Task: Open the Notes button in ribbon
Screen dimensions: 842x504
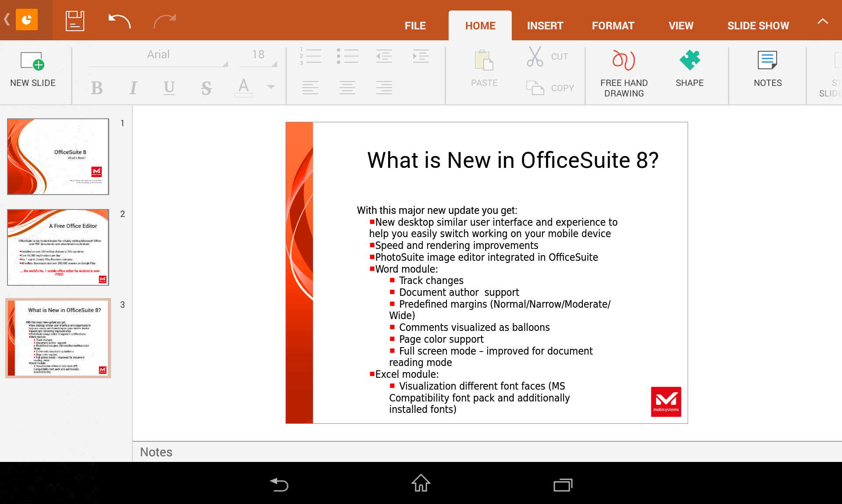Action: coord(767,70)
